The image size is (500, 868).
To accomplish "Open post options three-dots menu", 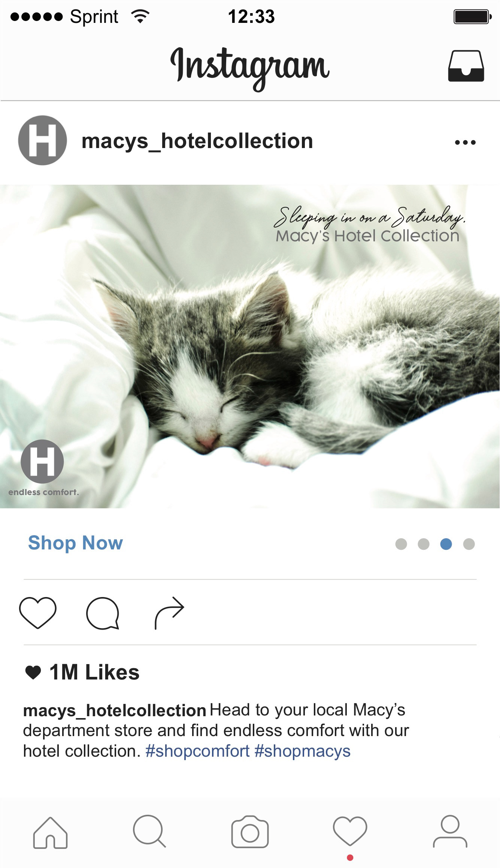I will coord(465,142).
